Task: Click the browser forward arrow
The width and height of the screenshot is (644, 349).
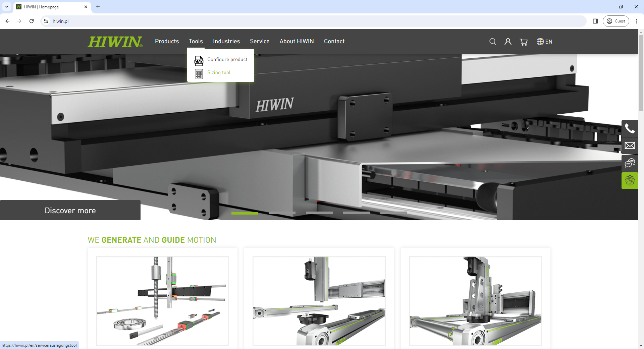Action: click(x=19, y=21)
